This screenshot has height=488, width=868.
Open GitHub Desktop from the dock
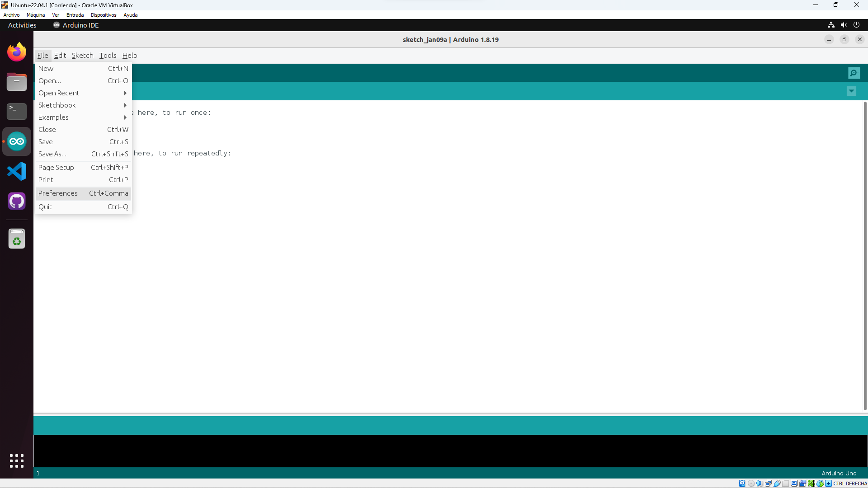(x=16, y=201)
